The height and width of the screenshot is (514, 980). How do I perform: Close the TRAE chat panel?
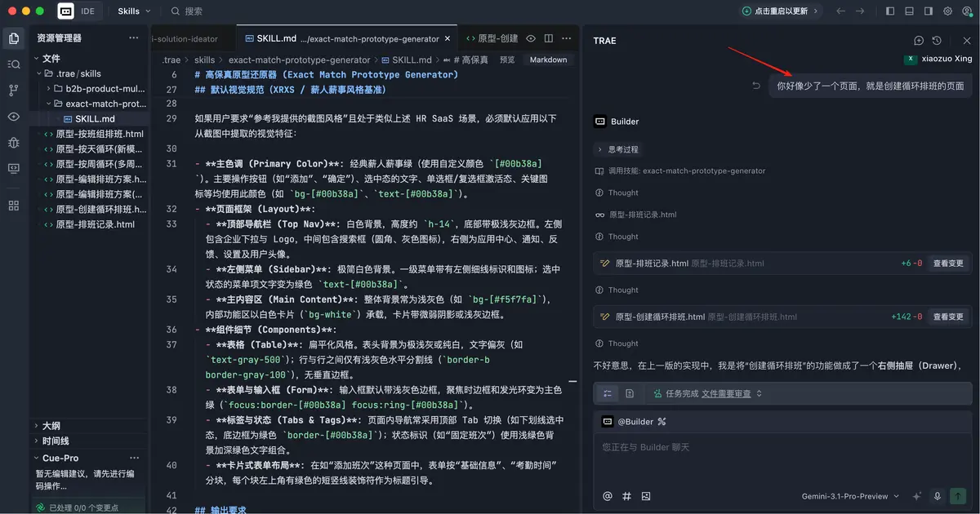[967, 40]
